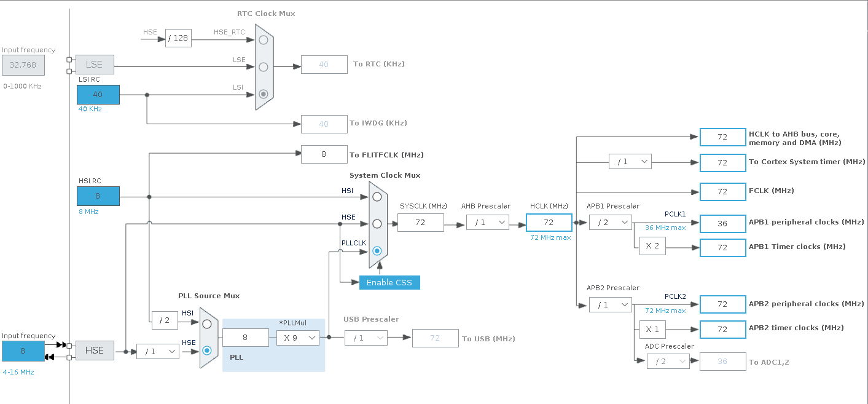Viewport: 868px width, 404px height.
Task: Open the AHB Prescaler dropdown
Action: tap(488, 222)
